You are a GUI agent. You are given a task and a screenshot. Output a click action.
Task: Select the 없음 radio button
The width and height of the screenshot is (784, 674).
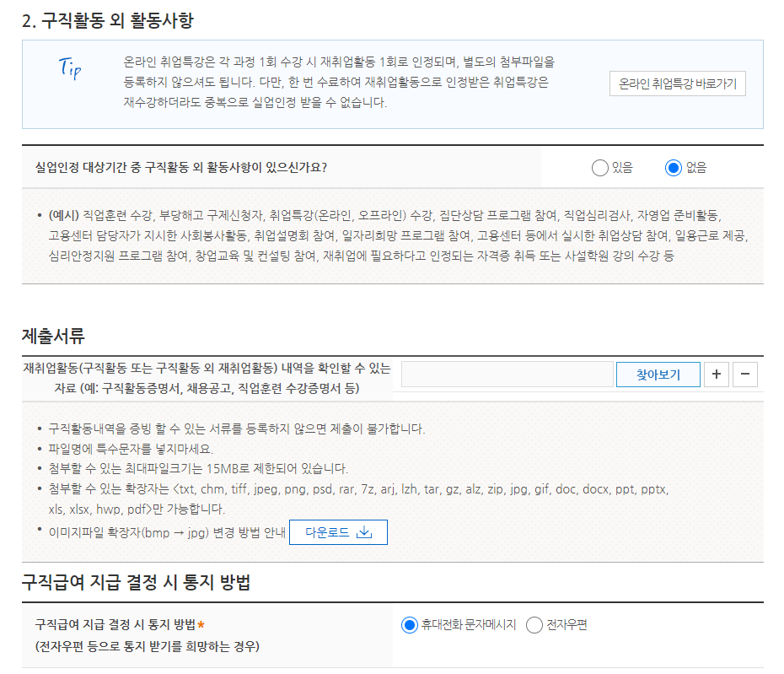[x=674, y=168]
